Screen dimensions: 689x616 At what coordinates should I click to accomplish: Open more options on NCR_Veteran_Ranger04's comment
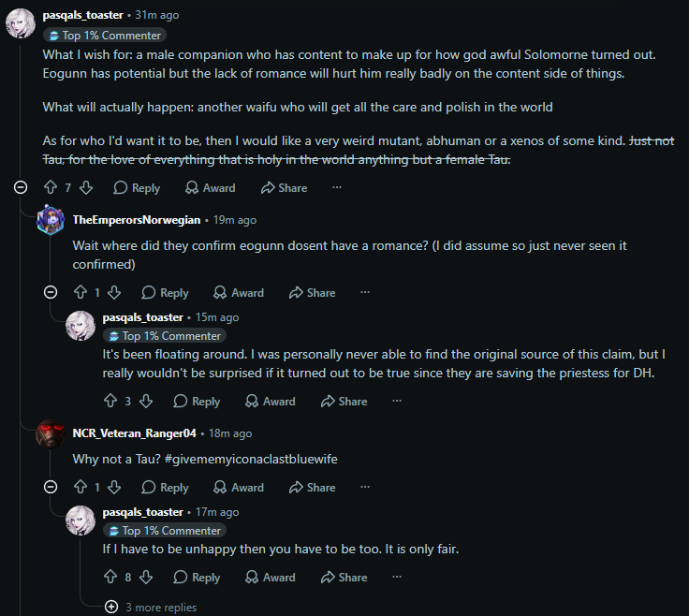(365, 487)
